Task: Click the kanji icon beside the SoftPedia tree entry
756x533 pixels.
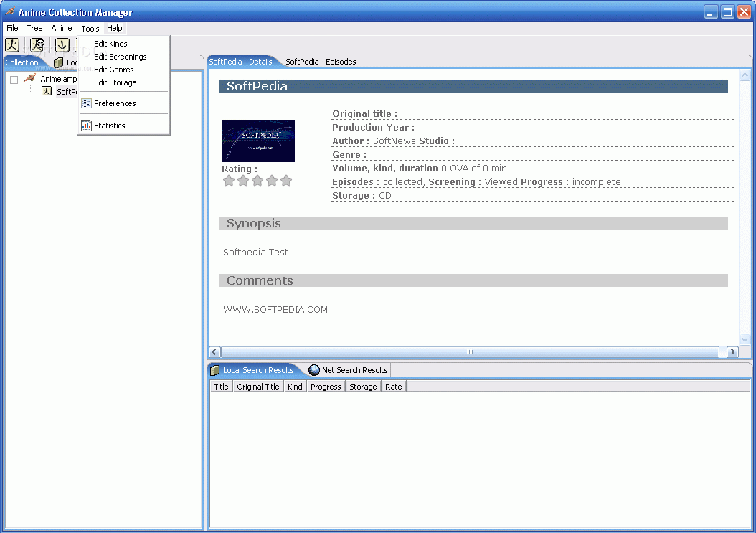Action: pos(47,91)
